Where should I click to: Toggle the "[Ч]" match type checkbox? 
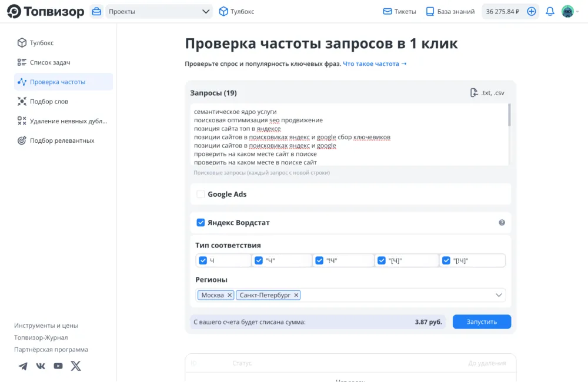[382, 260]
